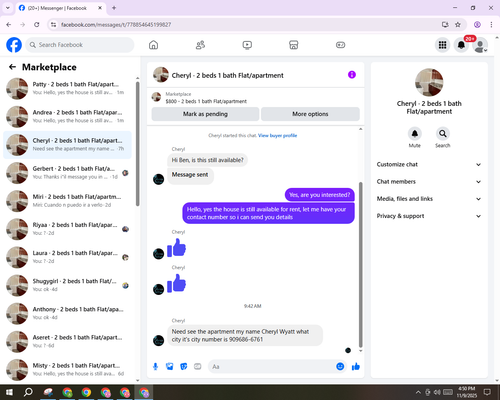500x400 pixels.
Task: Open the Facebook home logo
Action: (x=14, y=45)
